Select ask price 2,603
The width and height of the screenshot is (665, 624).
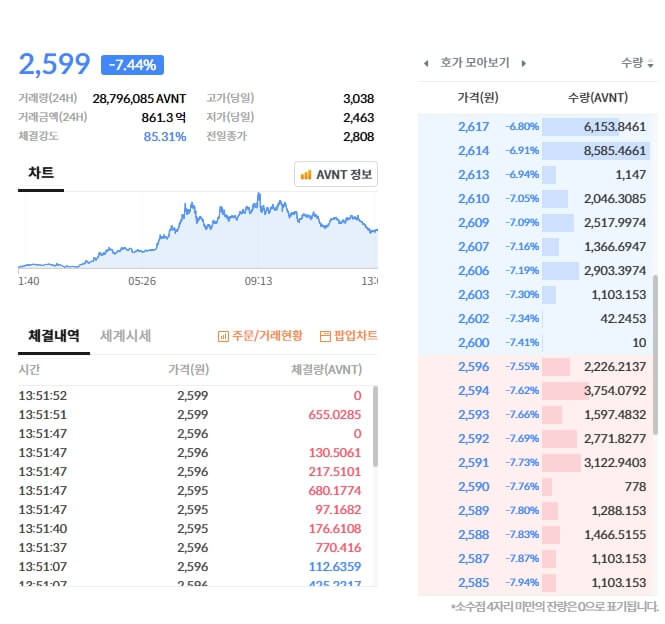473,295
